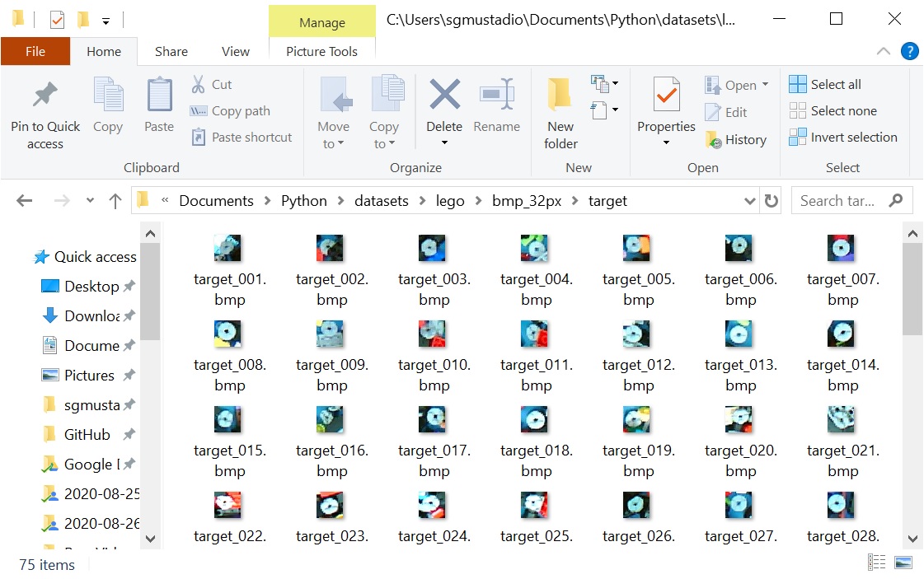This screenshot has width=924, height=579.
Task: Select the target_011.bmp thumbnail
Action: tap(536, 334)
